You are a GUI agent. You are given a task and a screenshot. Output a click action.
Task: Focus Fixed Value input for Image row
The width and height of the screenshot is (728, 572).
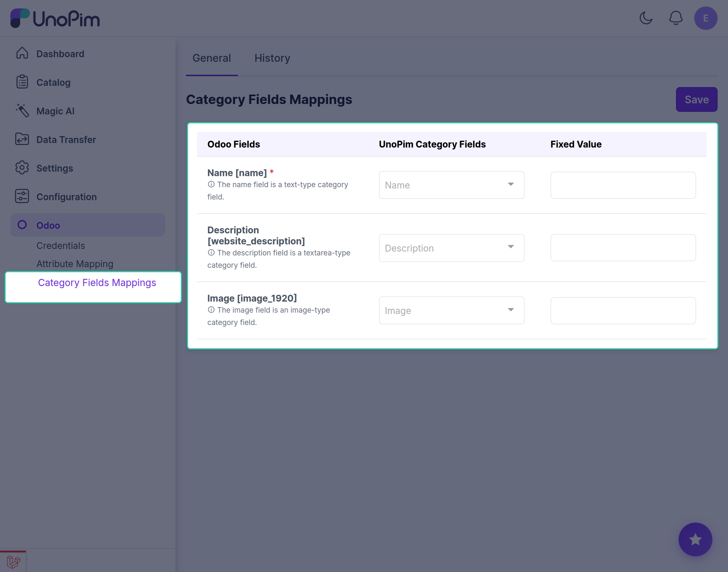pyautogui.click(x=623, y=310)
